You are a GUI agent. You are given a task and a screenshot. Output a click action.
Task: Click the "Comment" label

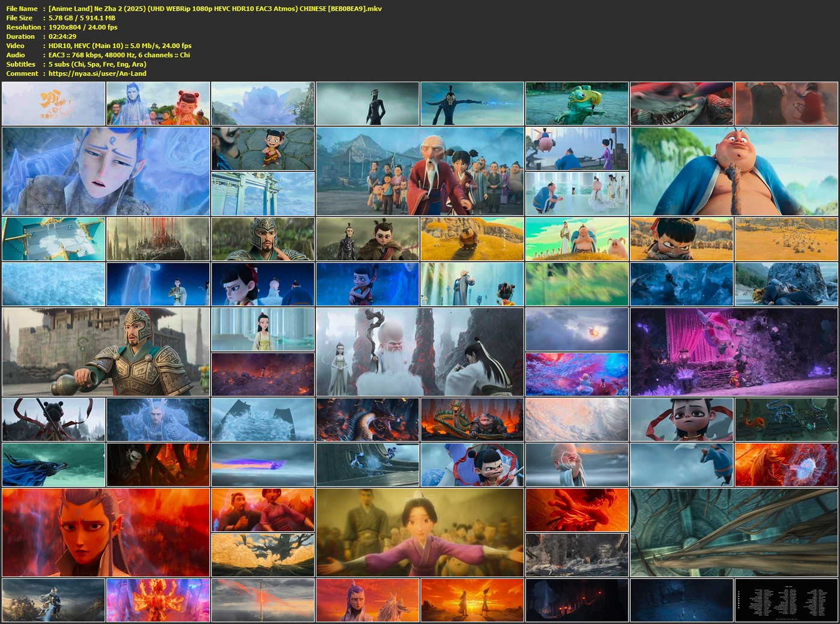pyautogui.click(x=22, y=73)
